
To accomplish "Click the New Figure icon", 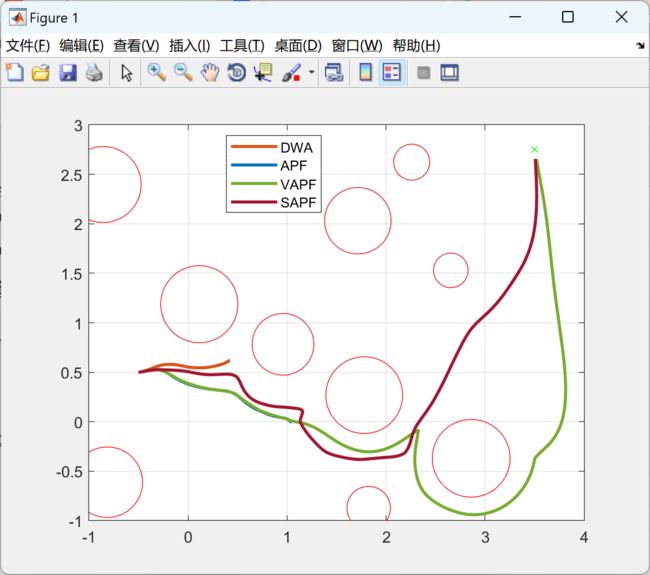I will 15,73.
